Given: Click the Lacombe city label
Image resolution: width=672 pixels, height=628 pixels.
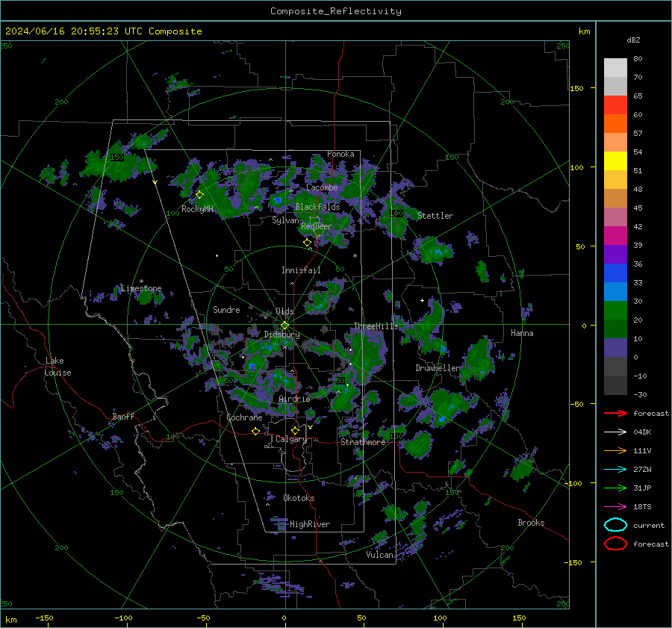Looking at the screenshot, I should (322, 187).
